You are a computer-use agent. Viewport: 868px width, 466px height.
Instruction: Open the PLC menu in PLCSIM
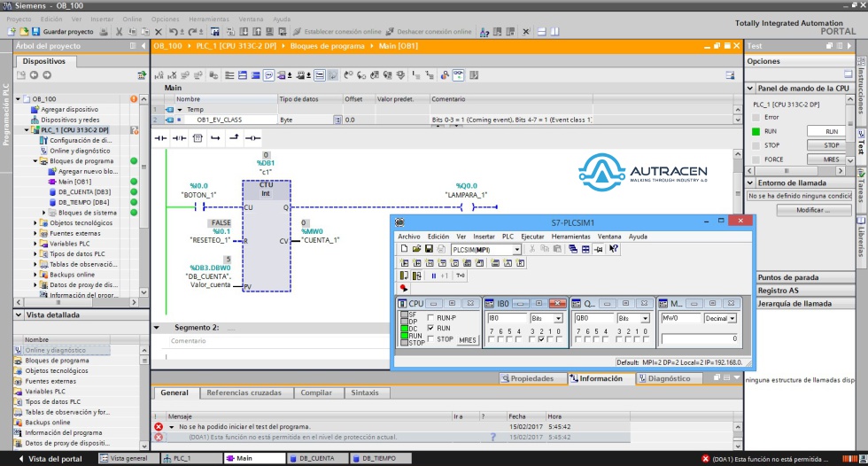click(508, 237)
